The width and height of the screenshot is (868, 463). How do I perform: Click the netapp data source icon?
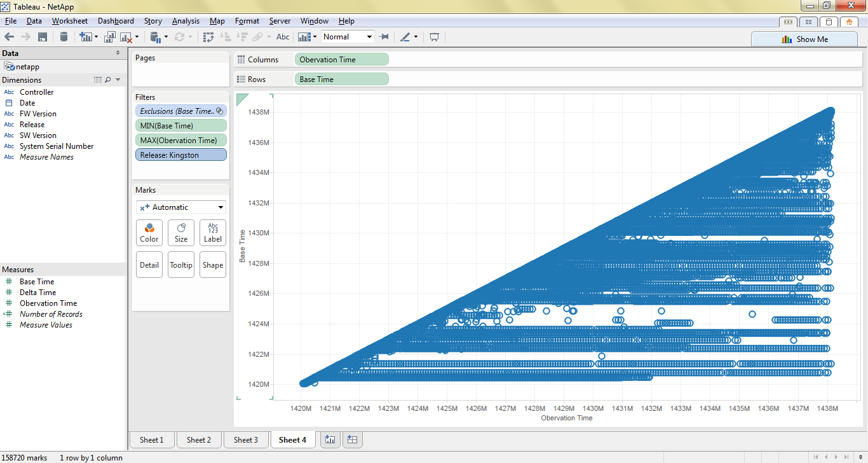[9, 67]
